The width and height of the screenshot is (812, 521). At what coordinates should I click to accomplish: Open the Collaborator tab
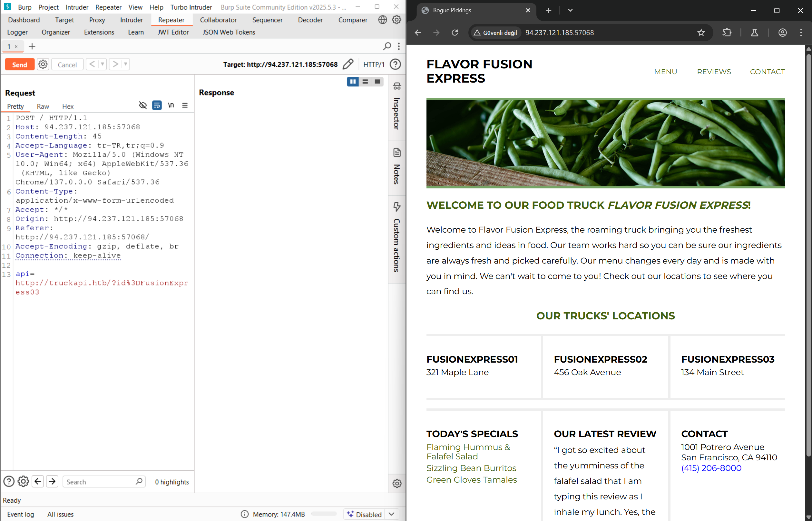click(x=218, y=20)
